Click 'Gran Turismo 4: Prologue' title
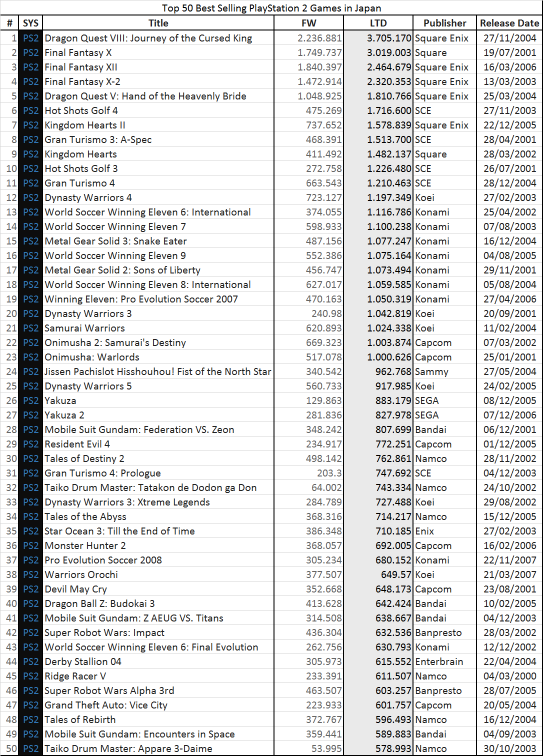Image resolution: width=543 pixels, height=756 pixels. pos(102,473)
